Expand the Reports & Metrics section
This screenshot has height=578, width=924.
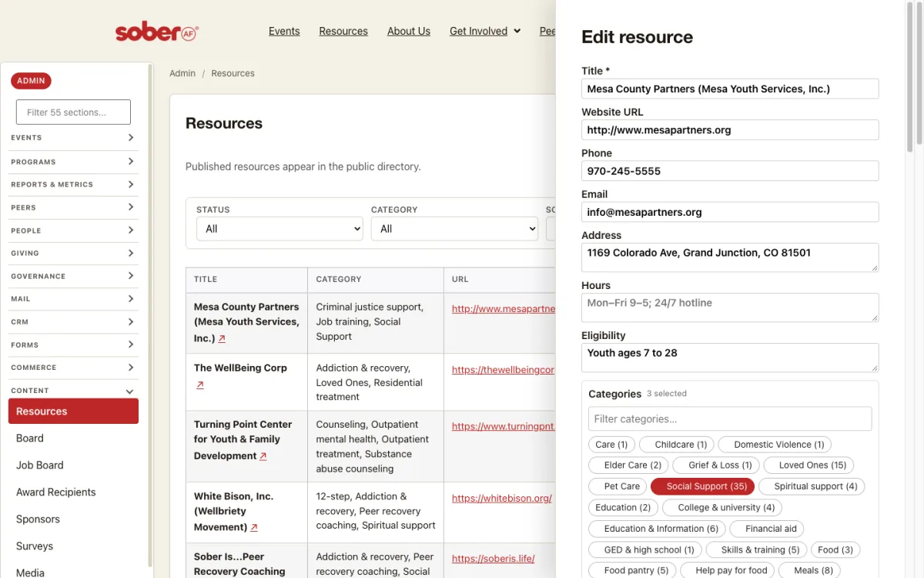pos(73,185)
